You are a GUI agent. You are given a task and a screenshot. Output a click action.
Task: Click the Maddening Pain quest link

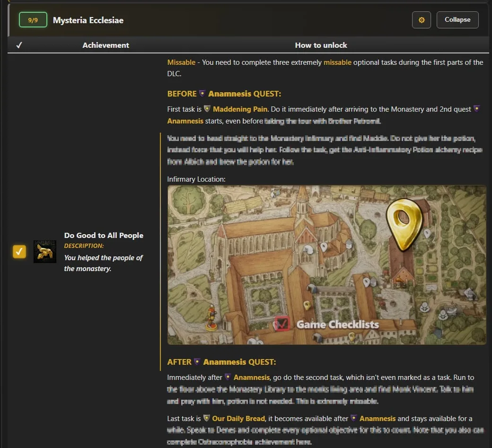click(x=240, y=109)
